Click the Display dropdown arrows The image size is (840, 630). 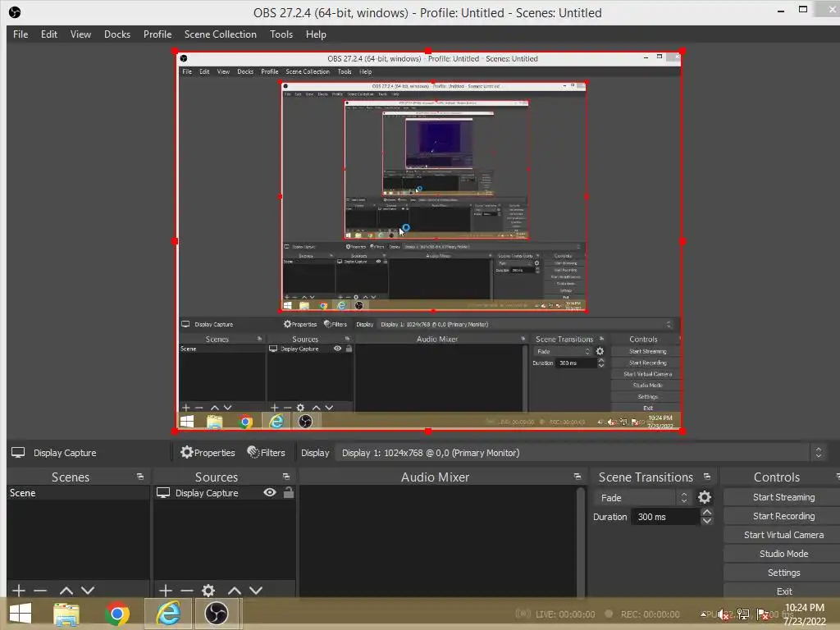pos(818,453)
